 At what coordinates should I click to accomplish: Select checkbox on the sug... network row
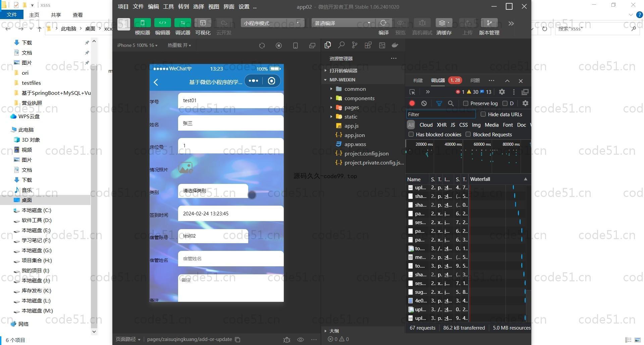(x=411, y=292)
